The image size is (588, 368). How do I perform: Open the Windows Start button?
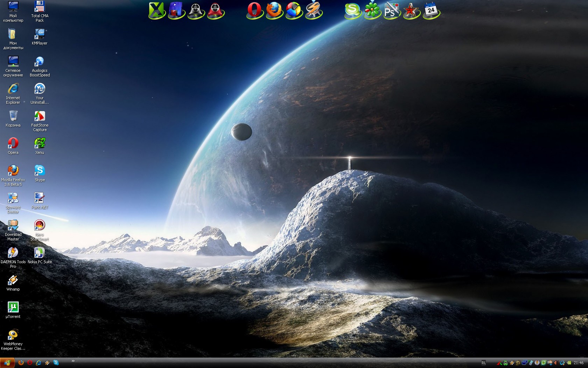(7, 363)
